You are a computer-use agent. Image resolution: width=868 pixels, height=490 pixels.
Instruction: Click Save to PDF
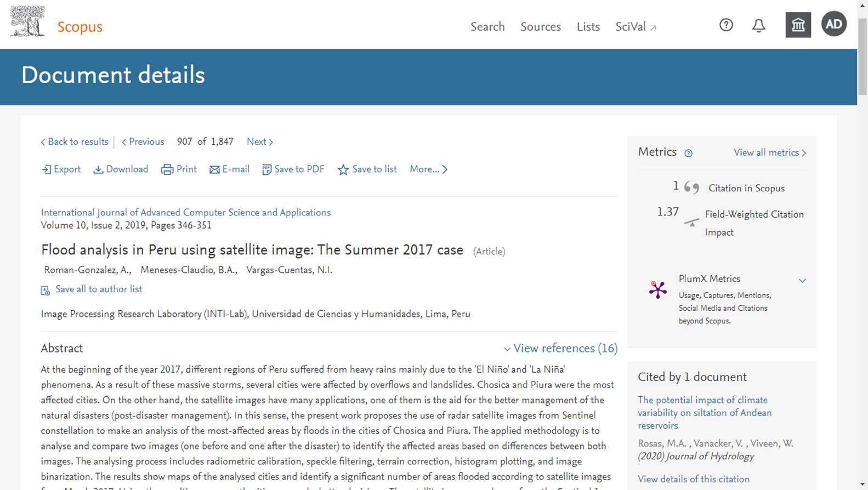click(x=293, y=169)
